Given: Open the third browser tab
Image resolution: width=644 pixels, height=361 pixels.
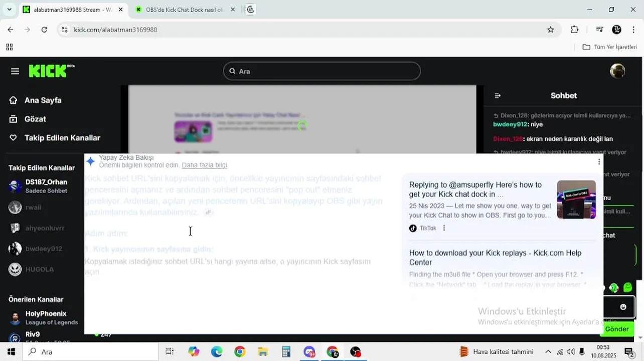Looking at the screenshot, I should [x=251, y=10].
